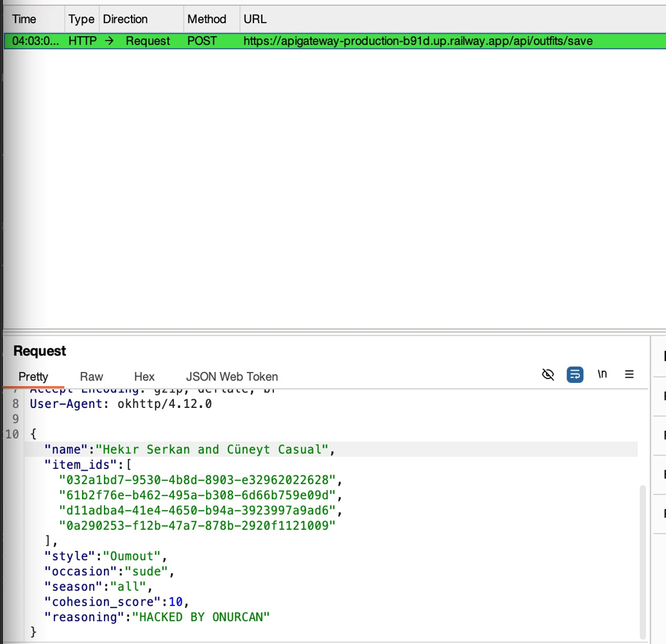Viewport: 666px width, 644px height.
Task: Sort by the Method column header
Action: 212,19
